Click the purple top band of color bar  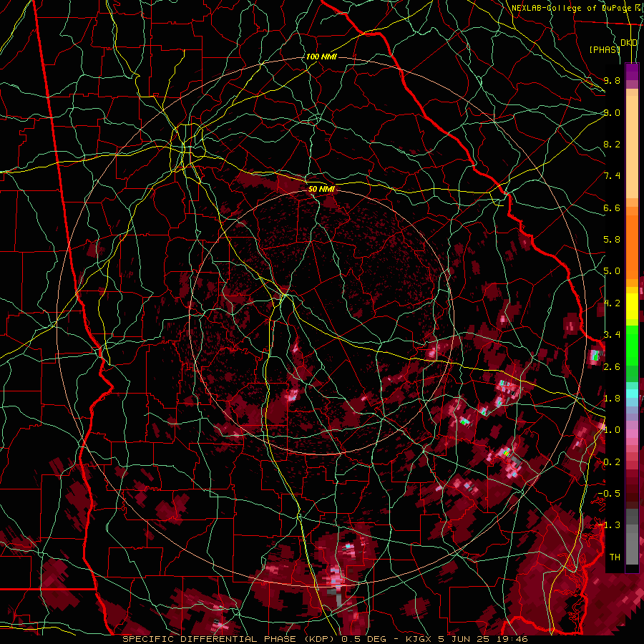(x=632, y=72)
